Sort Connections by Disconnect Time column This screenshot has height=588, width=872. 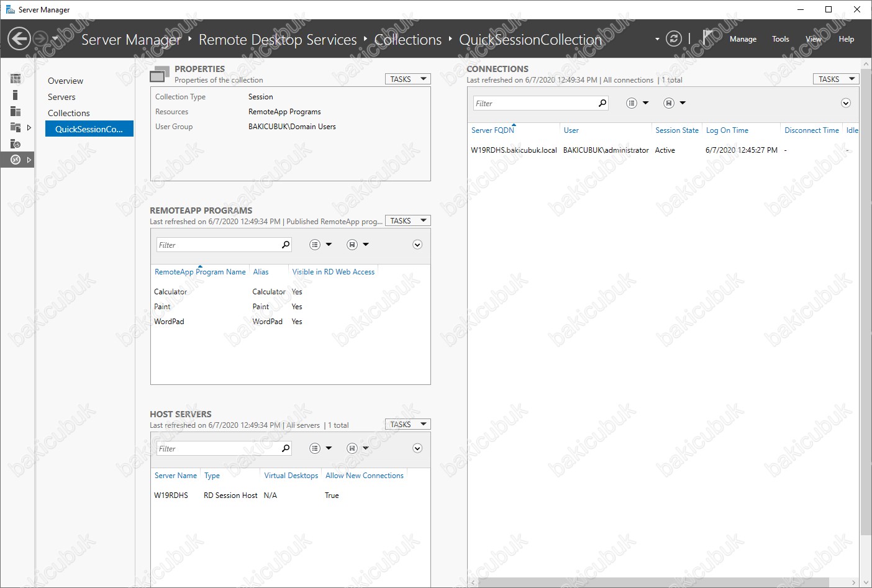click(x=812, y=130)
